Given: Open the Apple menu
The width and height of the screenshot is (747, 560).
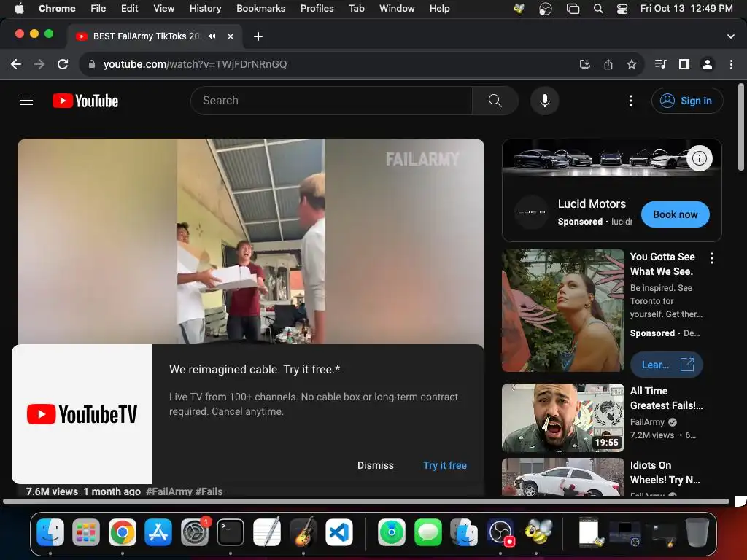Looking at the screenshot, I should click(19, 9).
